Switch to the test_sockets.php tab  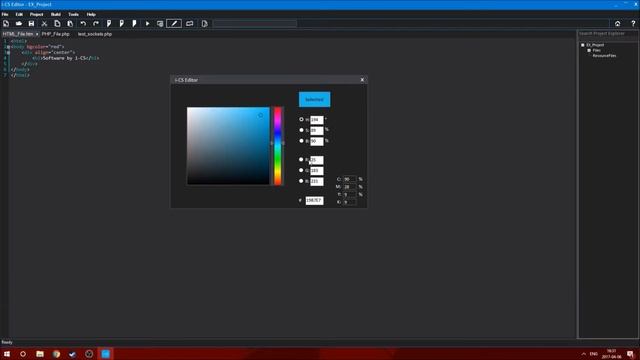click(95, 34)
